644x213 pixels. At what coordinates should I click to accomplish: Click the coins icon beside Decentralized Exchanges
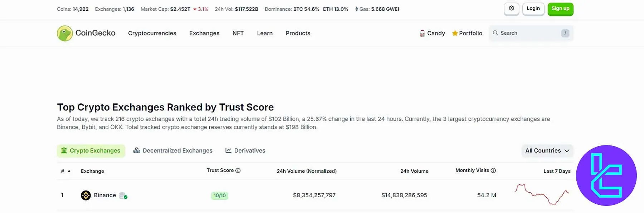click(136, 150)
